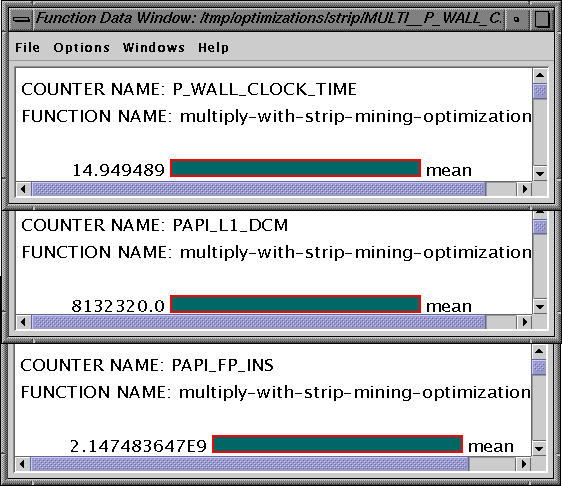The width and height of the screenshot is (562, 486).
Task: Select the 14.949489 mean bar
Action: (x=295, y=168)
